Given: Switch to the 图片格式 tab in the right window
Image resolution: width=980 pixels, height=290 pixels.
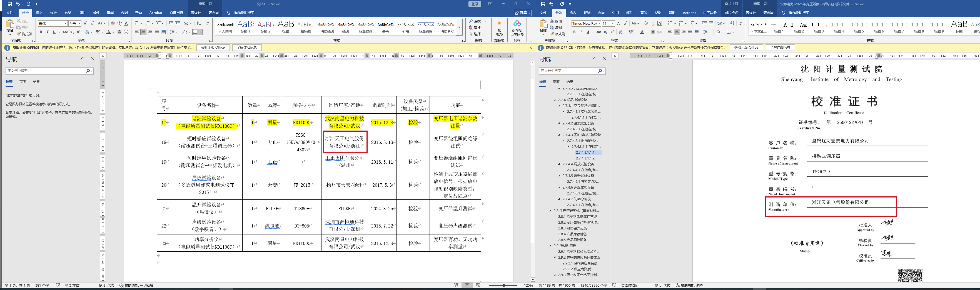Looking at the screenshot, I should tap(731, 13).
